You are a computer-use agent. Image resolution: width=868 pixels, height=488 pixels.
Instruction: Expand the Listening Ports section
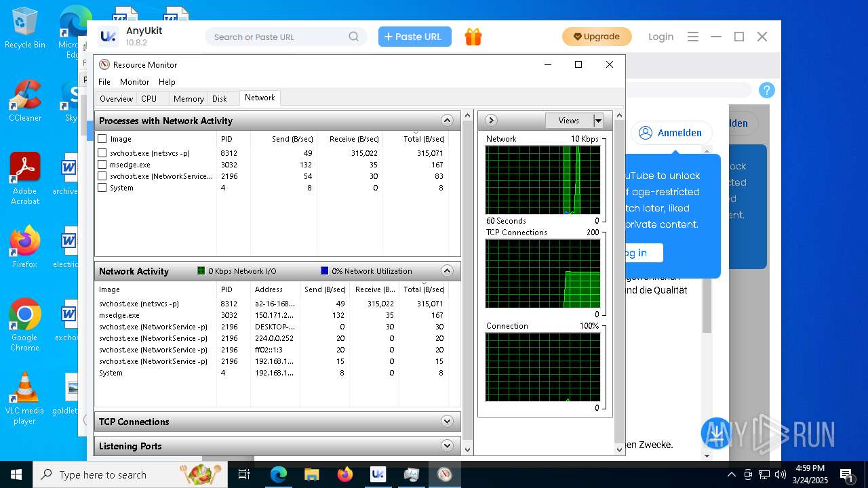(447, 446)
